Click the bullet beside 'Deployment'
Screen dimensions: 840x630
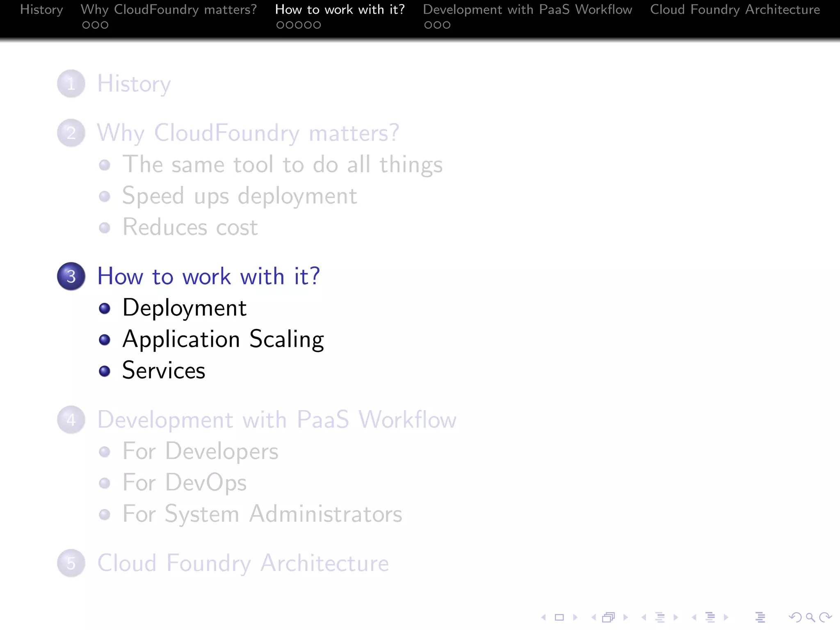click(105, 308)
